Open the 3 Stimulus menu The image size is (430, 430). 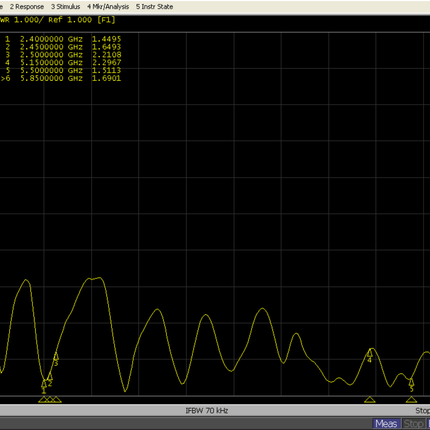[65, 7]
